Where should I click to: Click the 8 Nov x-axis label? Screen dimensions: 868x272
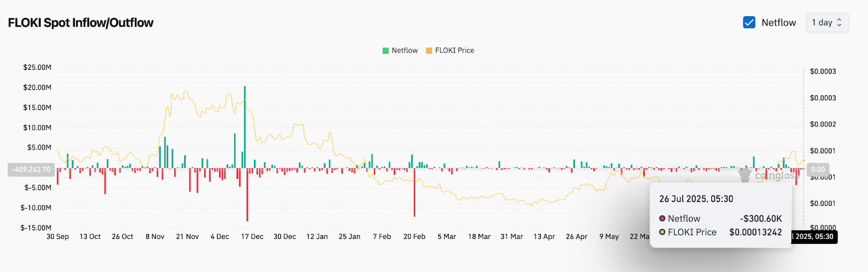(x=155, y=237)
